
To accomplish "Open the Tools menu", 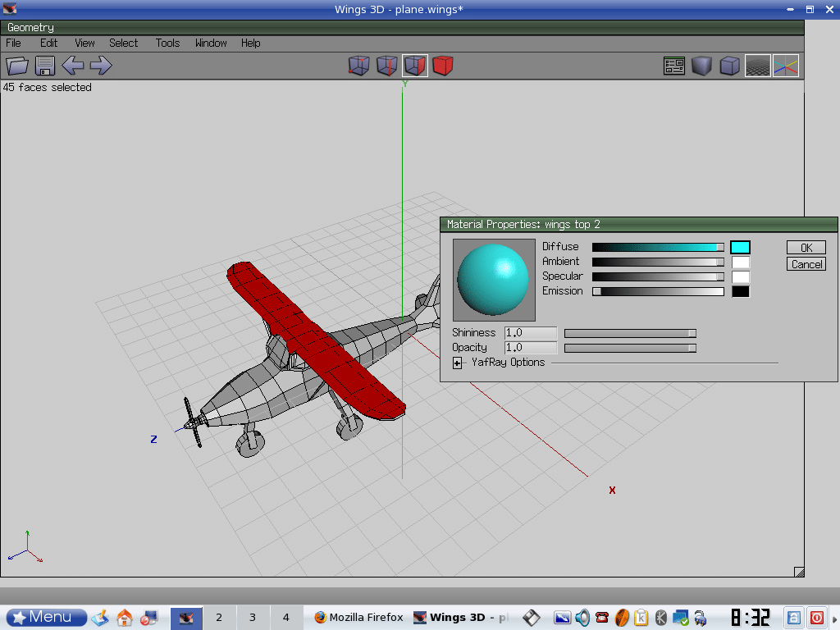I will pos(167,43).
